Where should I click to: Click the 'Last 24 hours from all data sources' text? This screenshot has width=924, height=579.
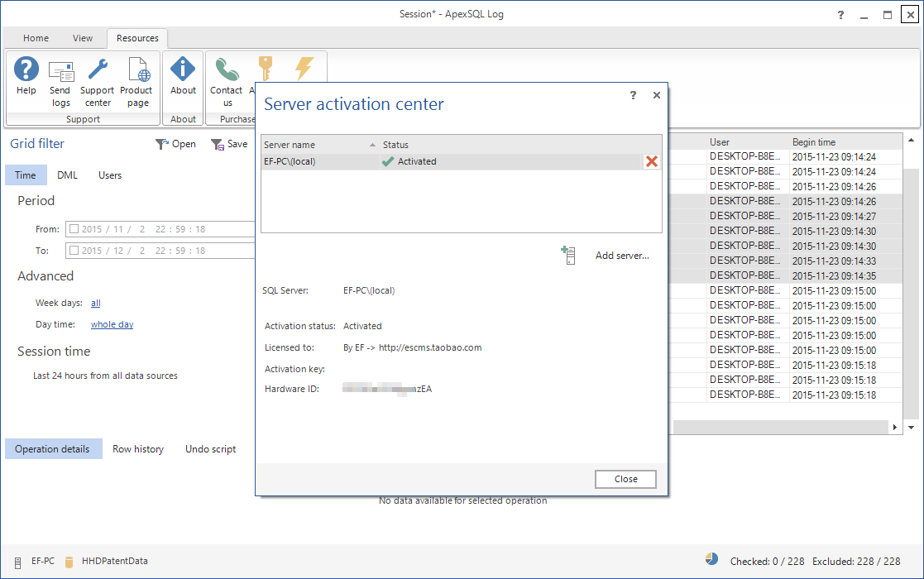pyautogui.click(x=105, y=376)
